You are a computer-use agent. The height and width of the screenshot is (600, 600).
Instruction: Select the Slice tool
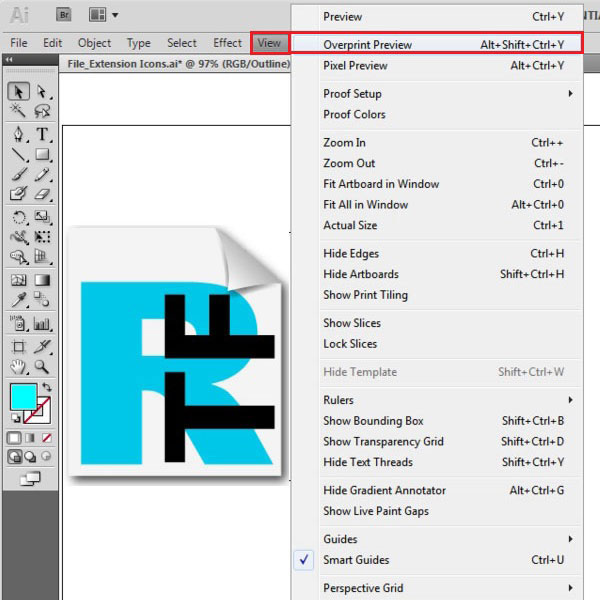pyautogui.click(x=42, y=347)
